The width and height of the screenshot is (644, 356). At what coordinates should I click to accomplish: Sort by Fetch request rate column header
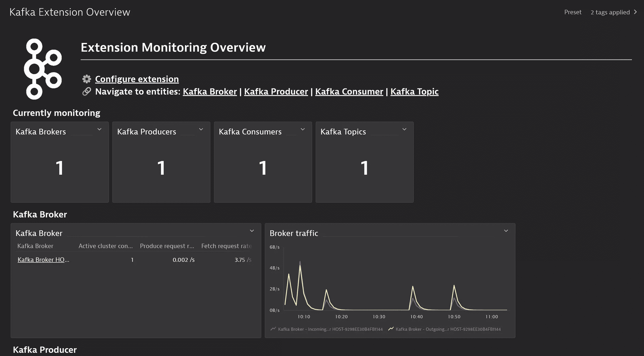click(226, 246)
